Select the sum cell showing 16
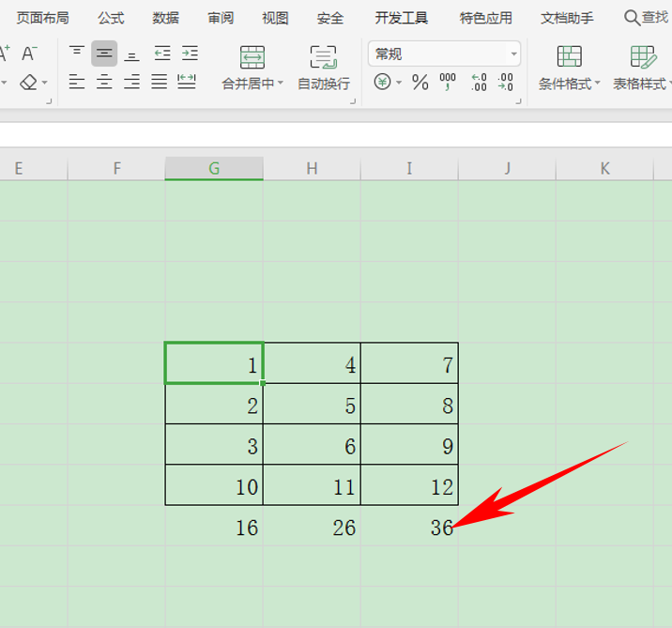This screenshot has width=672, height=628. click(x=214, y=526)
